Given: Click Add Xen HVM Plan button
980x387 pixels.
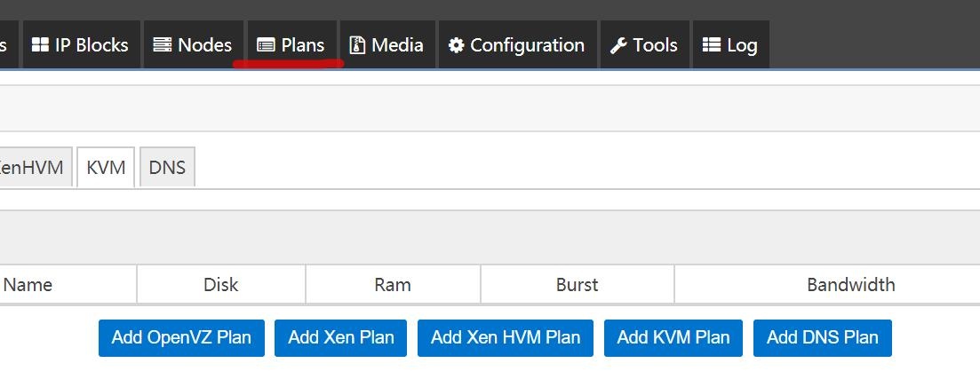Looking at the screenshot, I should pos(505,337).
